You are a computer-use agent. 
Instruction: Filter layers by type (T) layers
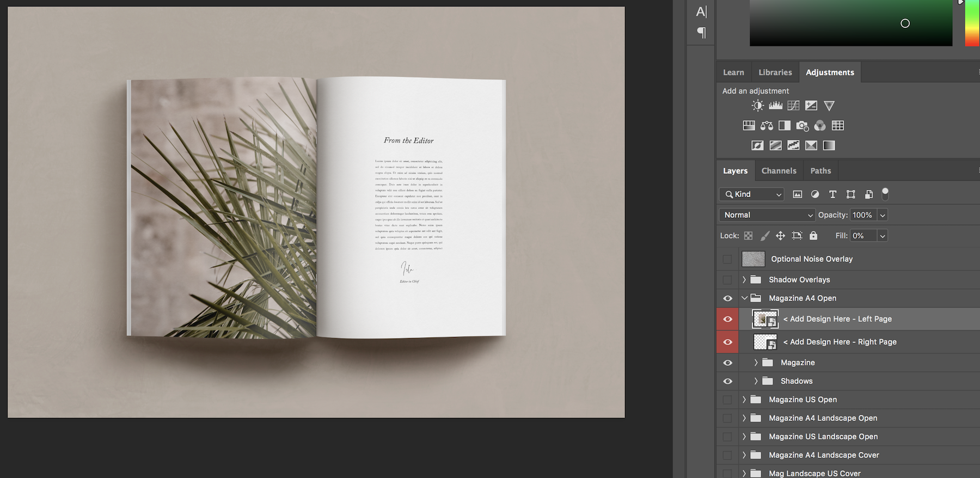(832, 194)
